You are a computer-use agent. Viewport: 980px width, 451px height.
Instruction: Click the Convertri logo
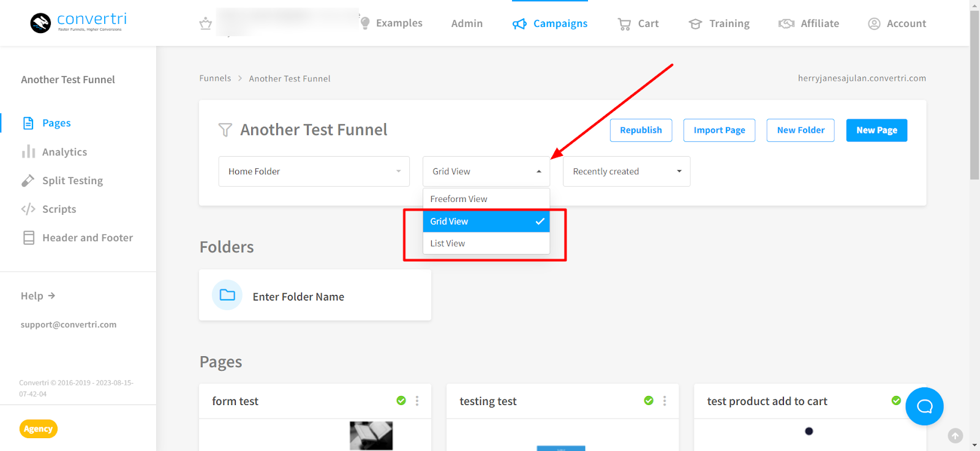(78, 23)
